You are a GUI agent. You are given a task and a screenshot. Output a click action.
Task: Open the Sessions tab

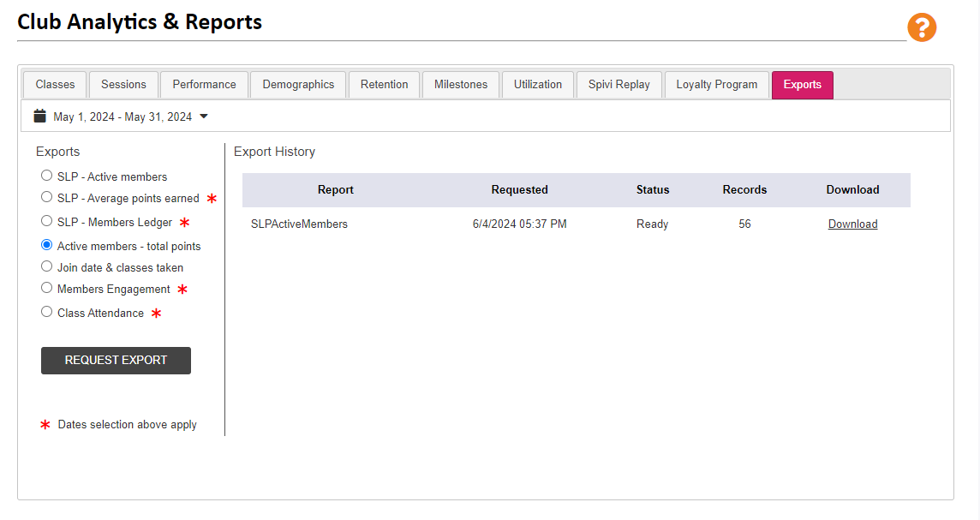(x=122, y=84)
